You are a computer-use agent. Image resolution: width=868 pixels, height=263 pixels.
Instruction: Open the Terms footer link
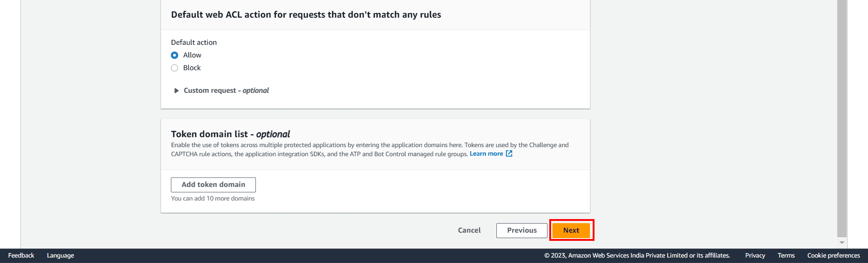click(x=786, y=256)
